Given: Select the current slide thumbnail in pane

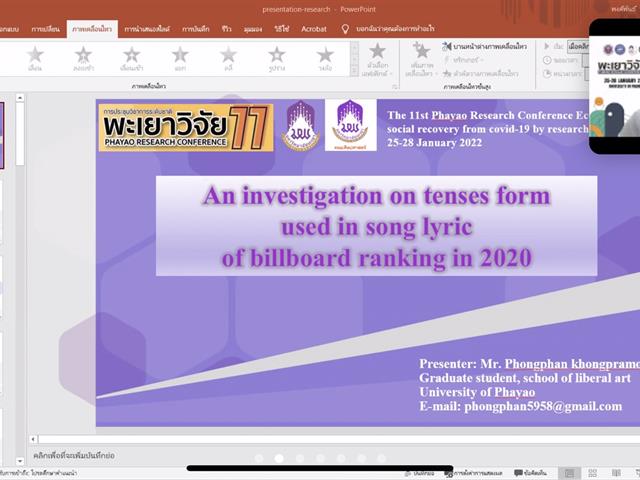Looking at the screenshot, I should click(x=2, y=136).
